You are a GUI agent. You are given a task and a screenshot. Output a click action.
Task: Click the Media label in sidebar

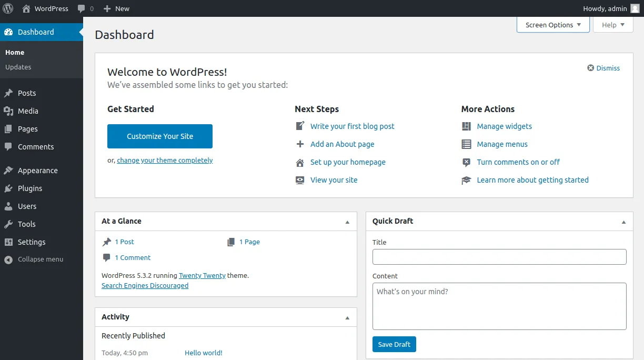[x=28, y=111]
